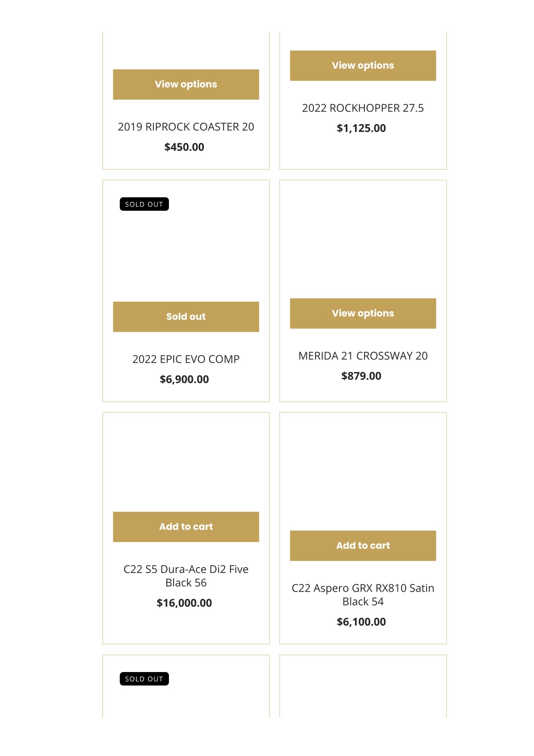This screenshot has width=534, height=756.
Task: Click the $16,000.00 price
Action: point(184,603)
